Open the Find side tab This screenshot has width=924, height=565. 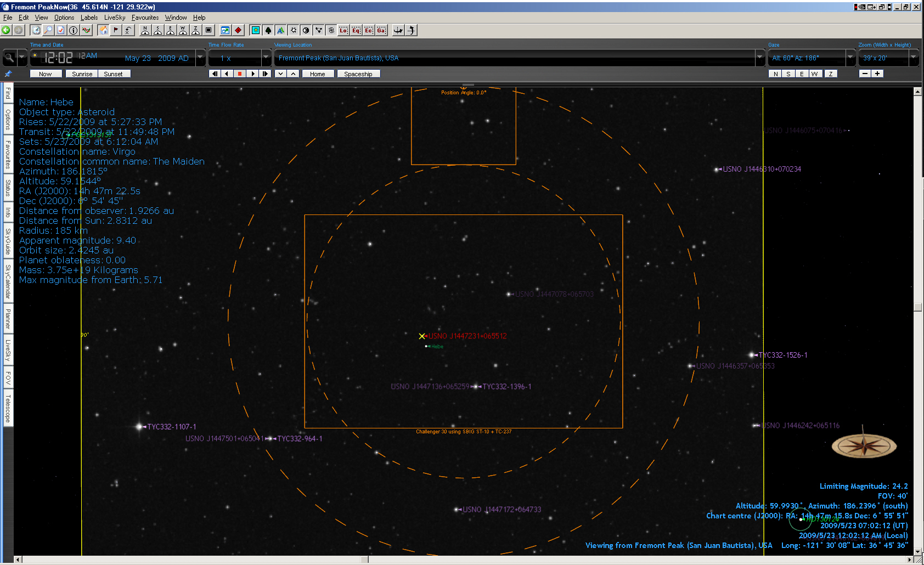pos(8,93)
